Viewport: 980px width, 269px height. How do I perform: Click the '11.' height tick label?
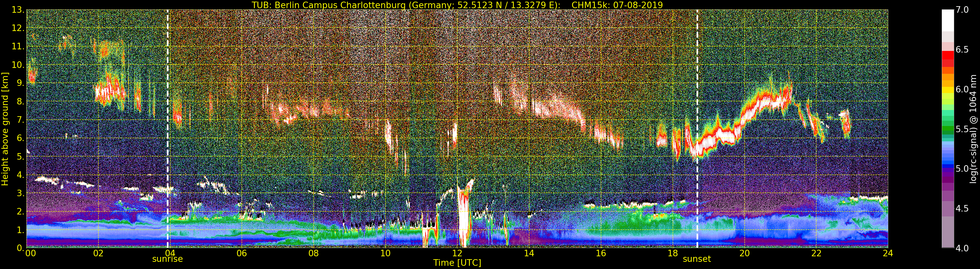coord(18,46)
